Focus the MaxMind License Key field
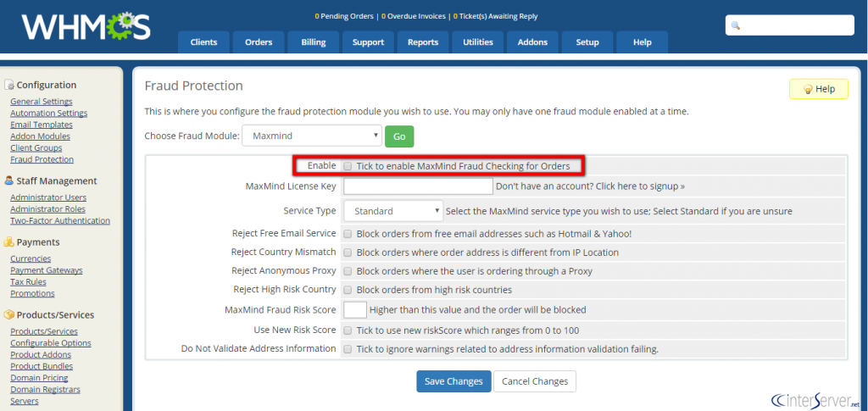The image size is (868, 411). coord(418,186)
